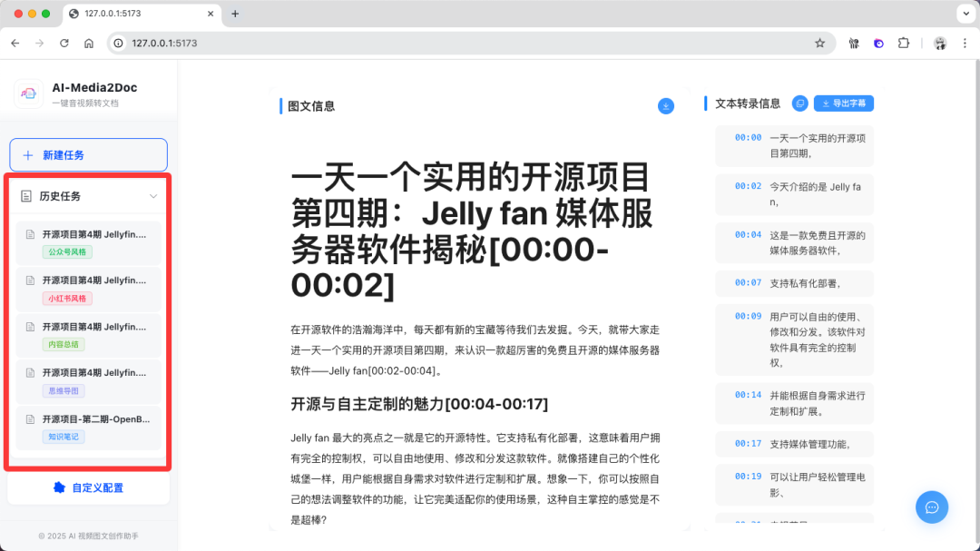
Task: Click the gear icon beside 自定义配置
Action: point(59,487)
